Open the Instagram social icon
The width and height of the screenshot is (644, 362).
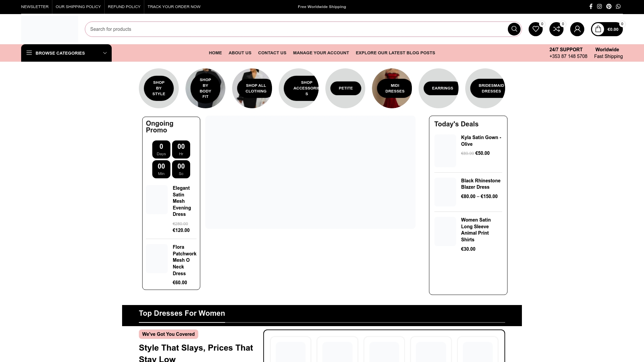[599, 6]
